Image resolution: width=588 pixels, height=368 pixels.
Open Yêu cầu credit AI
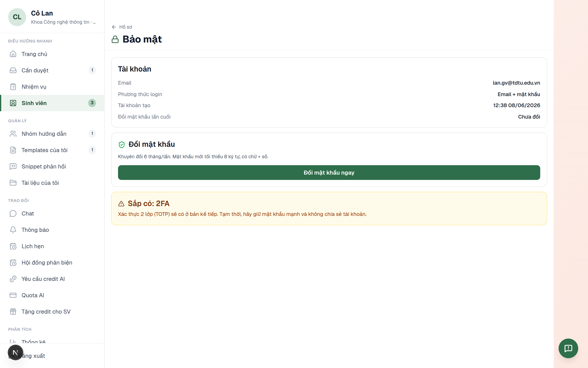(52, 279)
